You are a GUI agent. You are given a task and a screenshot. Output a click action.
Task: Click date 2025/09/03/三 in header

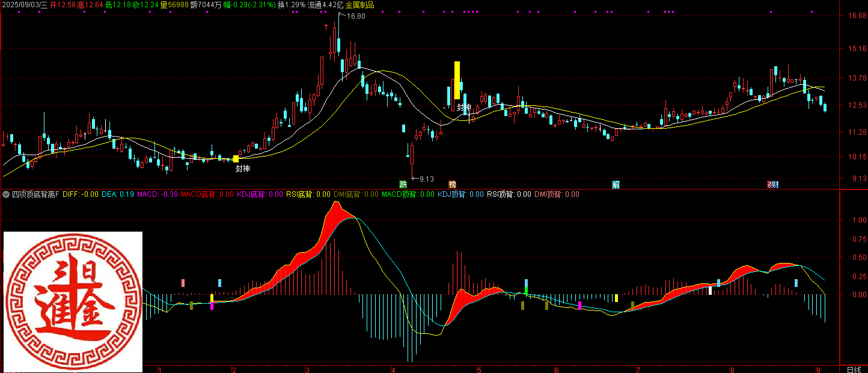point(24,5)
